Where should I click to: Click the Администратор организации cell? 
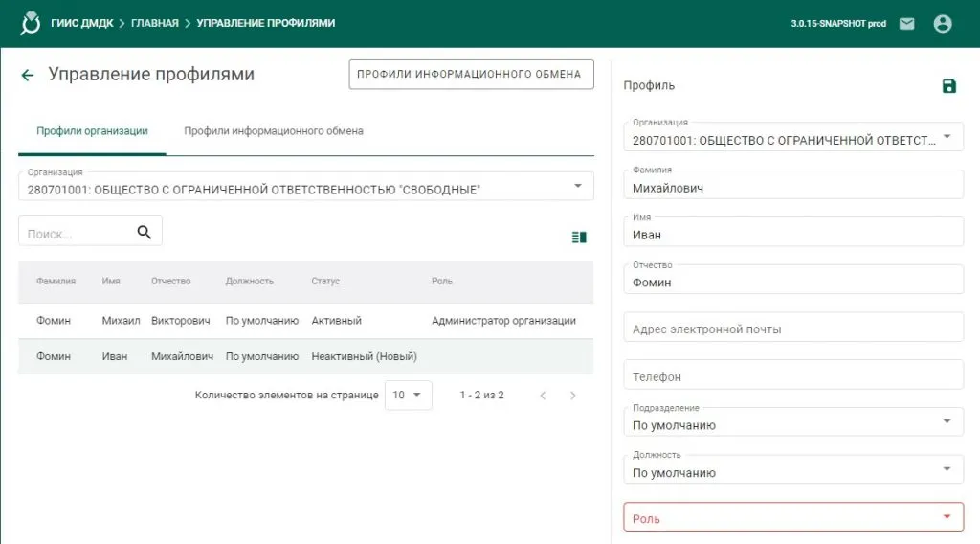click(503, 321)
